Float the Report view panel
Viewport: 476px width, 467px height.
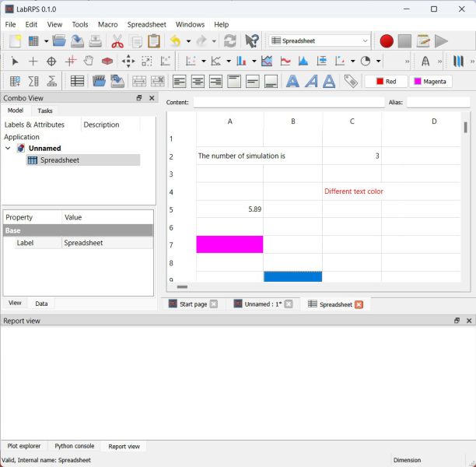(x=457, y=321)
